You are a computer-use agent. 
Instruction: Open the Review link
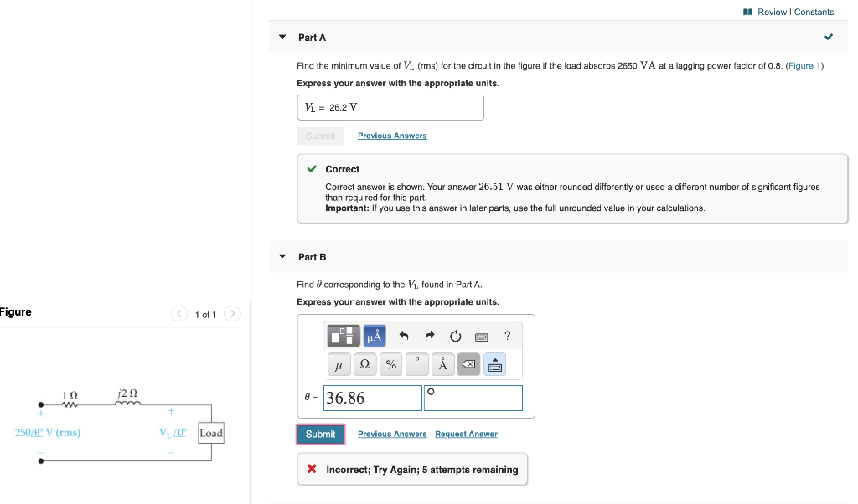[x=772, y=12]
